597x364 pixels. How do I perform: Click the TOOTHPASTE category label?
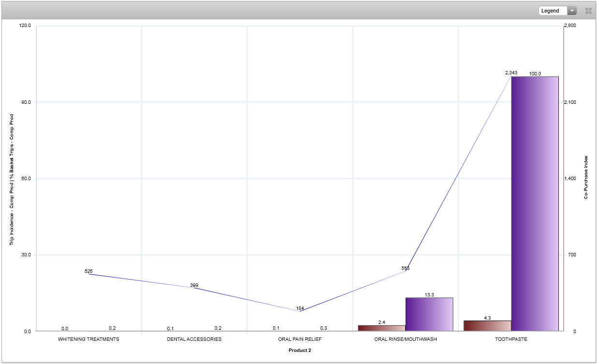coord(511,339)
